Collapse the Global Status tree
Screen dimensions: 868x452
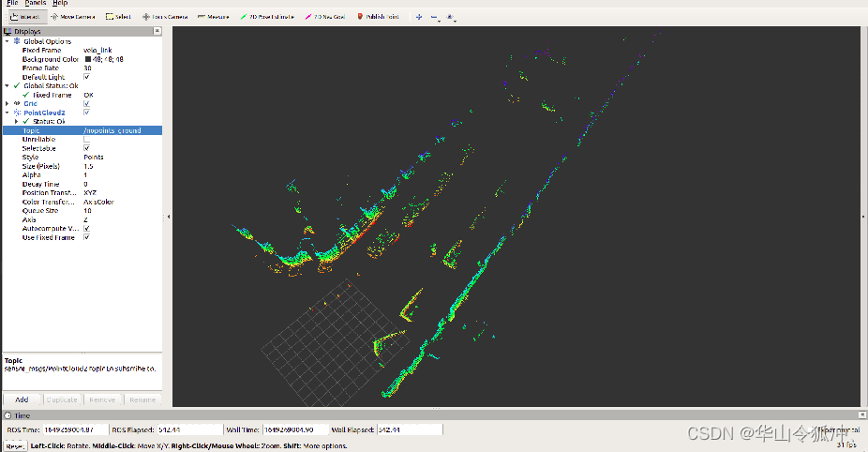point(7,86)
